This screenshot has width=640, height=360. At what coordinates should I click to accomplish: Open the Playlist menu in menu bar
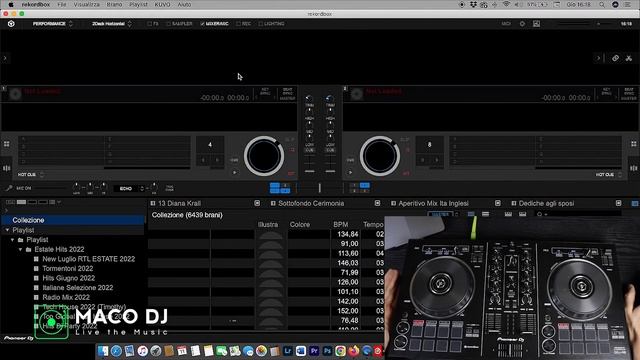coord(138,4)
